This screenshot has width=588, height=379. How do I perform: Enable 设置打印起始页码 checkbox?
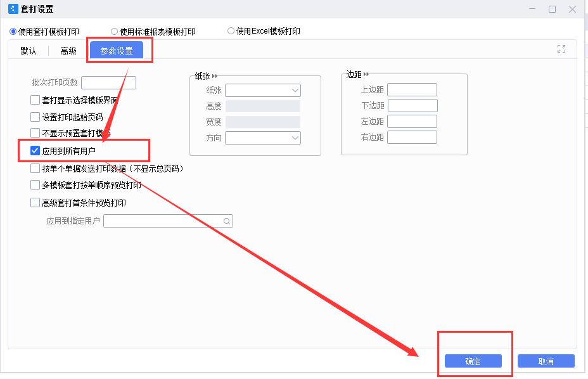click(x=35, y=117)
